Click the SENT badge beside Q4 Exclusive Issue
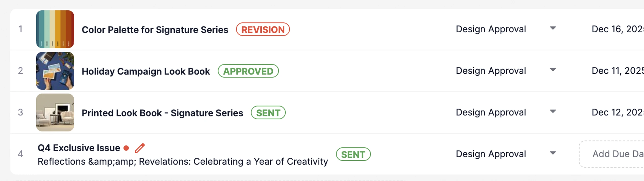 click(353, 154)
